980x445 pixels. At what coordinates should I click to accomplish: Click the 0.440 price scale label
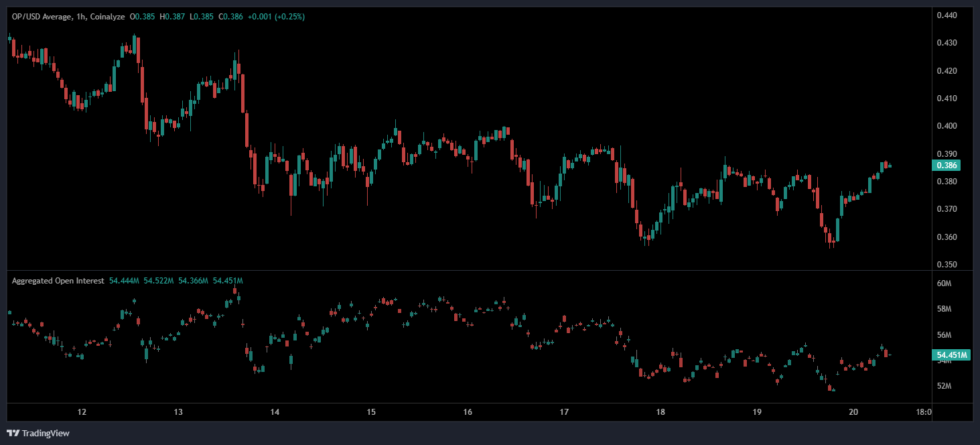pyautogui.click(x=946, y=15)
